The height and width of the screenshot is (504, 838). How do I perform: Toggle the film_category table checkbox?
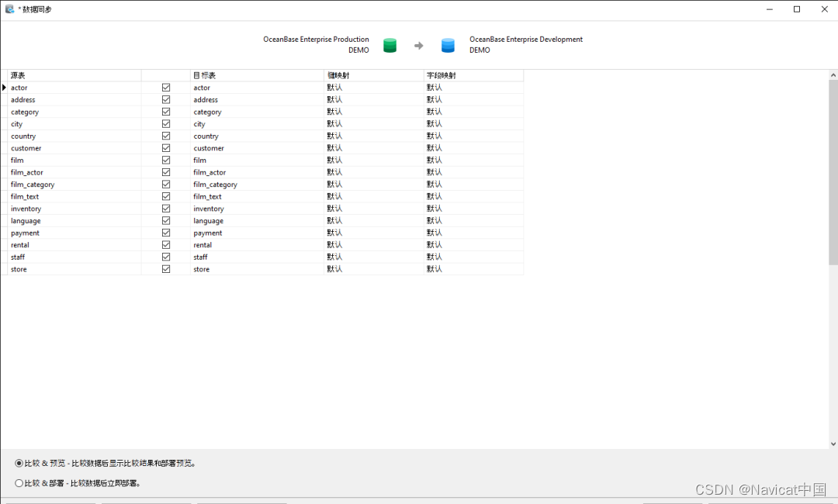166,185
